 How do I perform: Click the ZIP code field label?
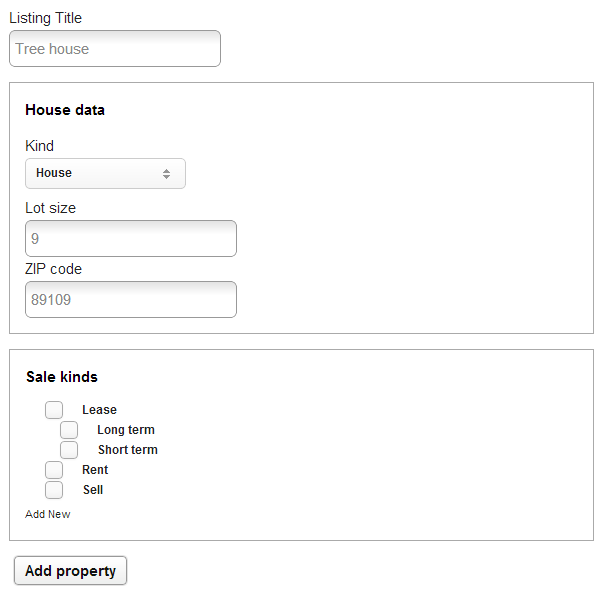point(54,269)
